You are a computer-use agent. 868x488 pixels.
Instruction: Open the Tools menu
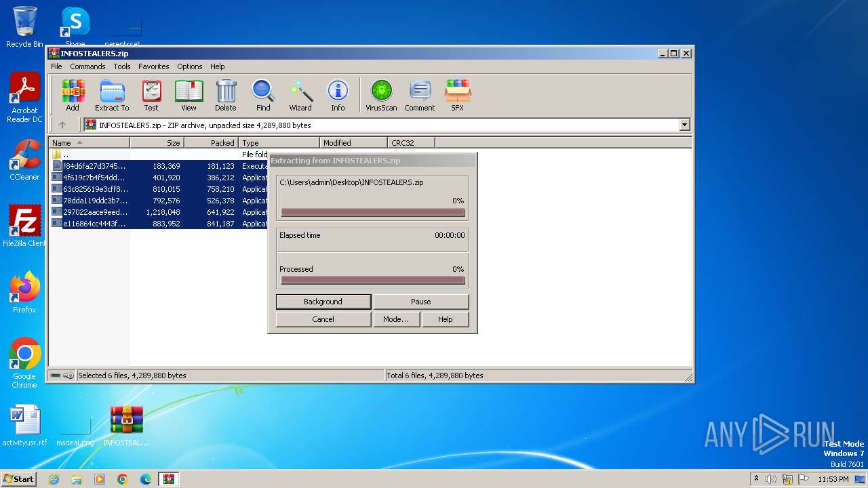click(x=122, y=66)
